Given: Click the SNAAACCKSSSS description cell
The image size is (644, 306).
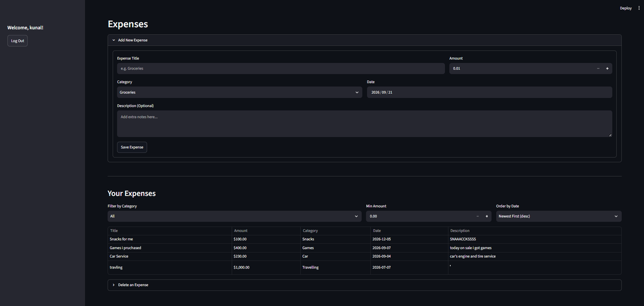Looking at the screenshot, I should pos(535,239).
